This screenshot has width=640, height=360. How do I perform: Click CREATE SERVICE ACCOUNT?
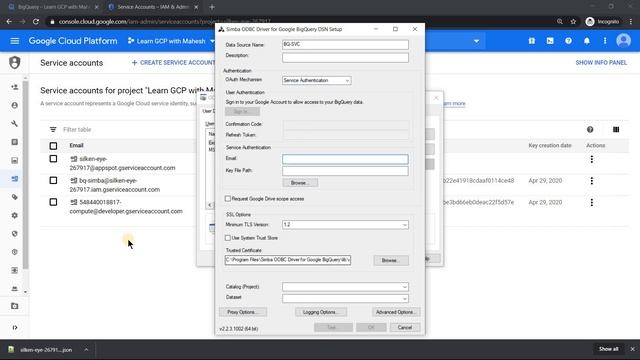click(173, 62)
